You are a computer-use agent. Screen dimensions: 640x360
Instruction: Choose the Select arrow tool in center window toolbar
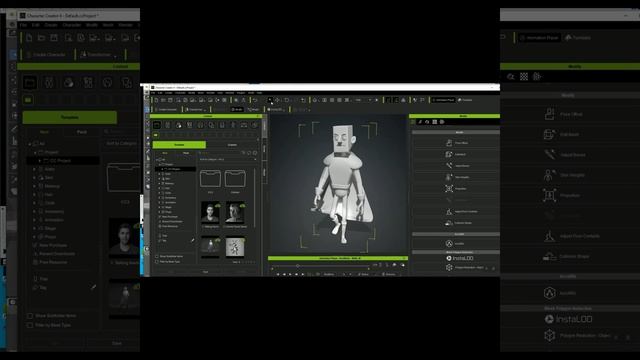tap(270, 100)
